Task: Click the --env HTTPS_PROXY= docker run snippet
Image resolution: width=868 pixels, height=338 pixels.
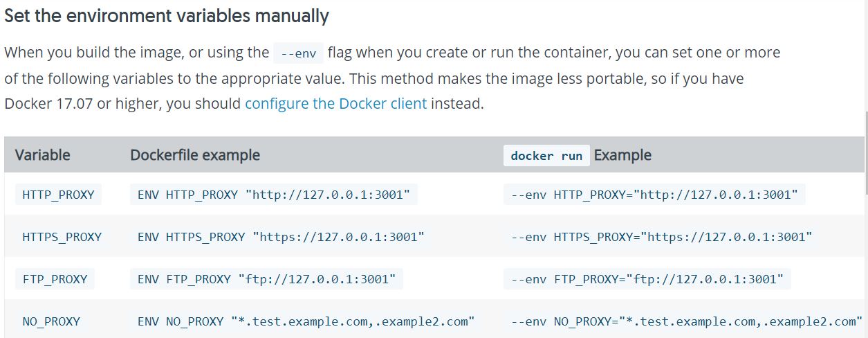Action: point(661,237)
